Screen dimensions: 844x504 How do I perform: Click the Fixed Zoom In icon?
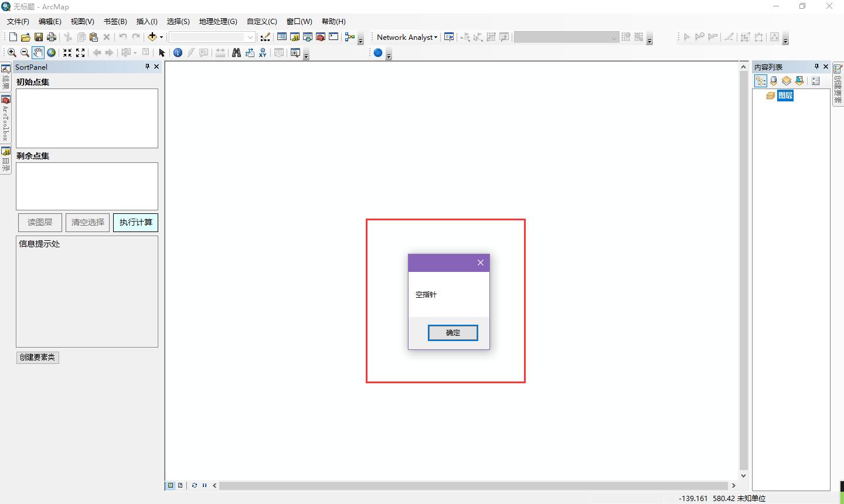67,53
